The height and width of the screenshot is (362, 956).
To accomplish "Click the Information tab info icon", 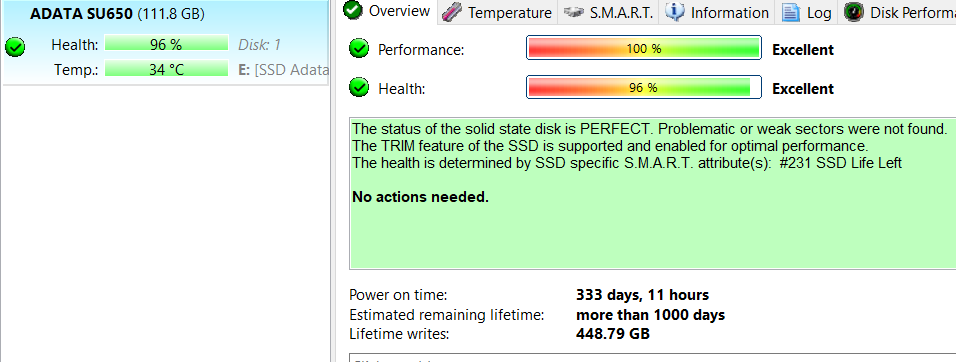I will (674, 12).
